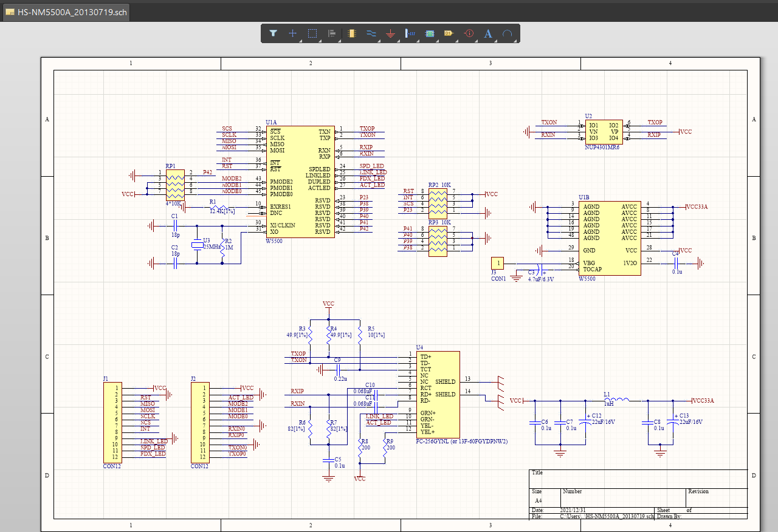This screenshot has height=532, width=778.
Task: Select the C5 capacitor designator
Action: [x=338, y=459]
